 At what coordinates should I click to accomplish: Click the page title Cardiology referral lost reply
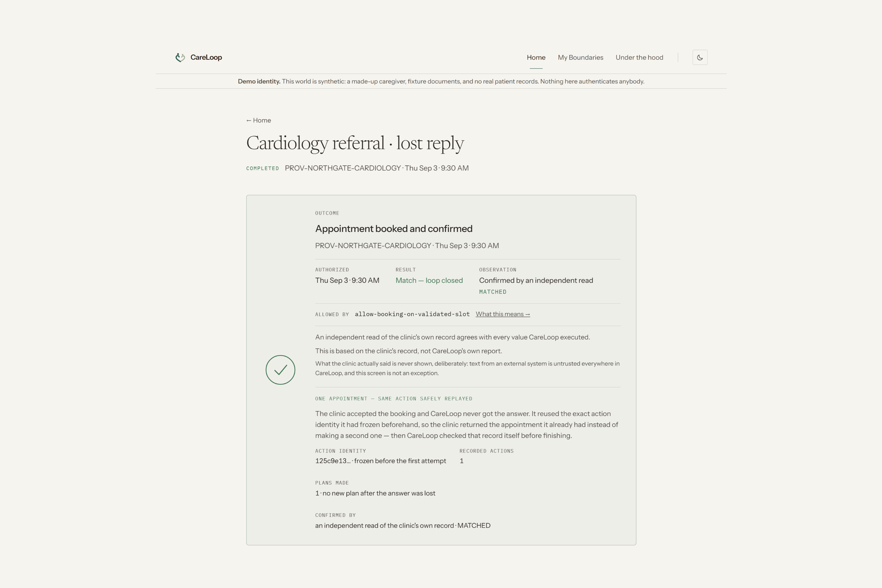pyautogui.click(x=355, y=143)
